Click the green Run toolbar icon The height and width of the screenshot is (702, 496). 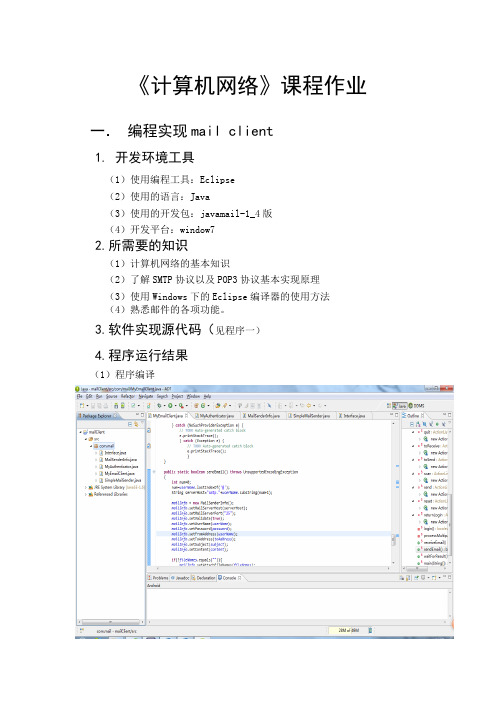170,406
